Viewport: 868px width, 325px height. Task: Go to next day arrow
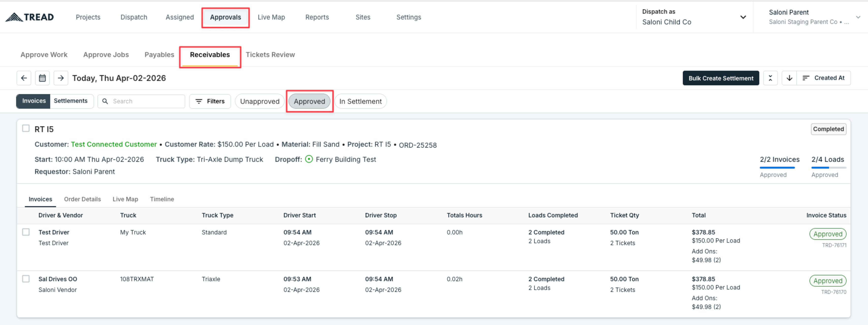(x=61, y=78)
